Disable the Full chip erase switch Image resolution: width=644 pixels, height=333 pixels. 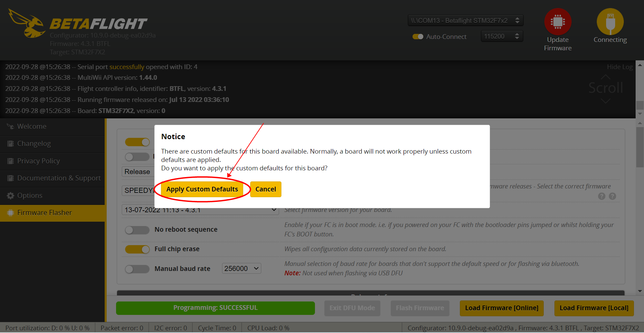137,249
